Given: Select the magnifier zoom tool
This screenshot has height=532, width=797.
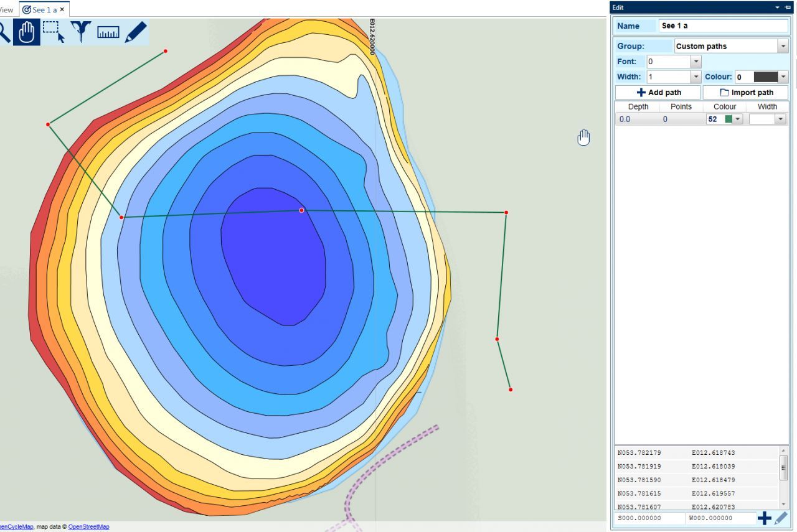Looking at the screenshot, I should coord(4,32).
